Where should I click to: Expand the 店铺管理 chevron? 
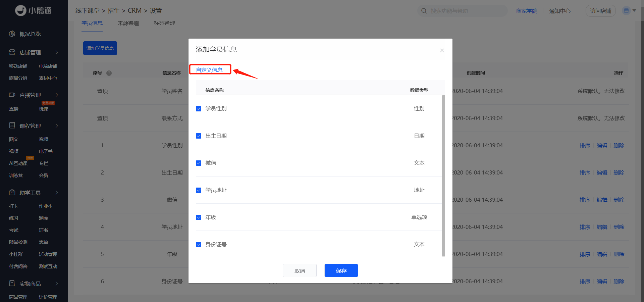[57, 52]
